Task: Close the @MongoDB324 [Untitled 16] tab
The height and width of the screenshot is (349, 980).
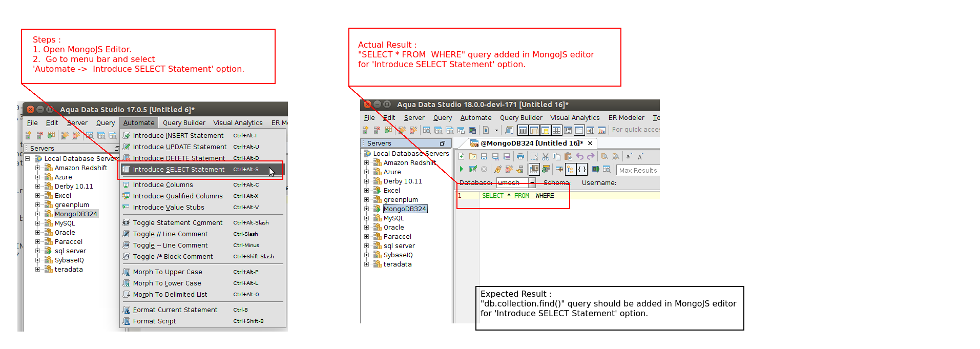Action: 590,143
